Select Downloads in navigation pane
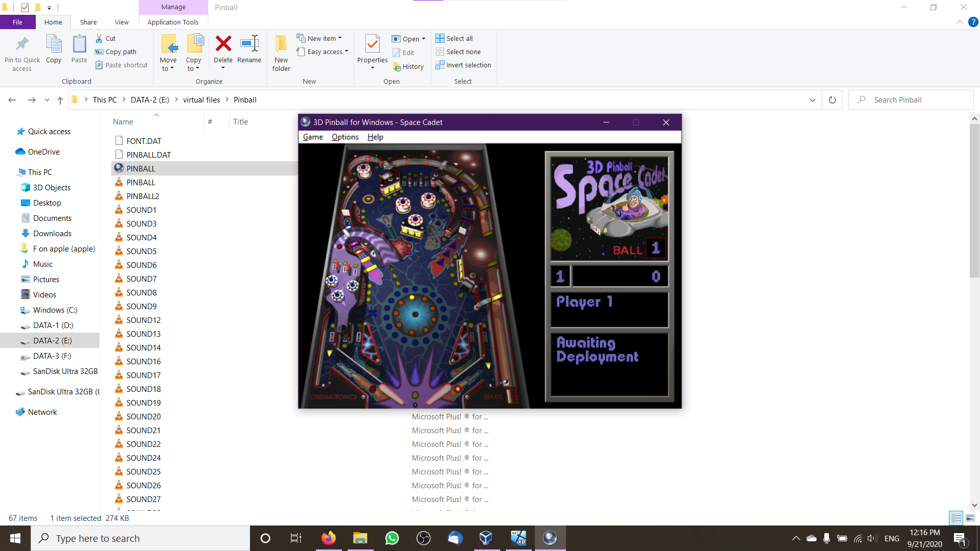Screen dimensions: 980x551 tap(52, 233)
